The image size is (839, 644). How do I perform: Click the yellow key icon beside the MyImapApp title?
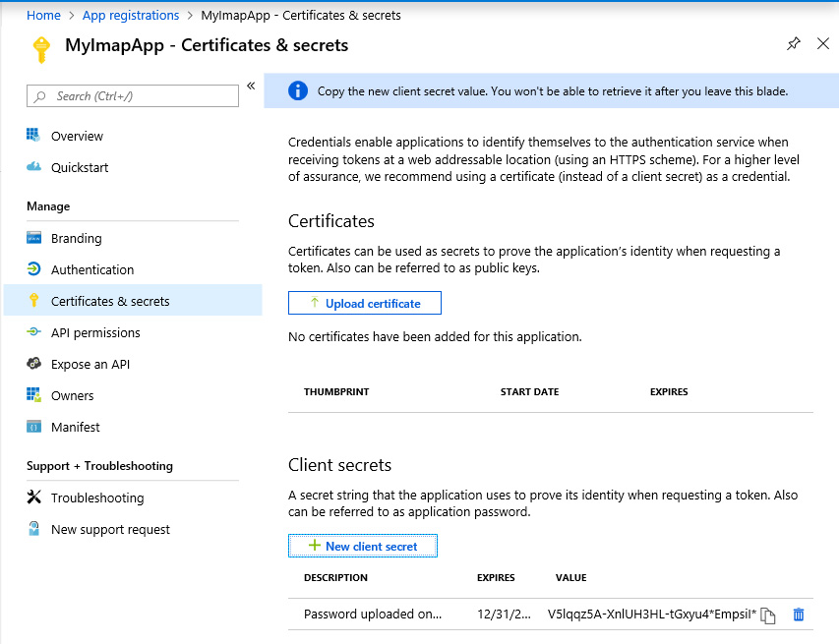coord(41,50)
